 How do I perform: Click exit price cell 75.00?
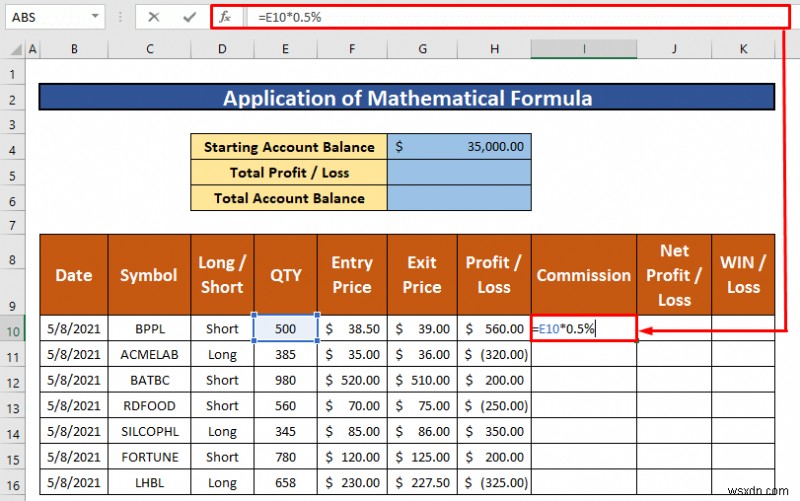pos(422,406)
